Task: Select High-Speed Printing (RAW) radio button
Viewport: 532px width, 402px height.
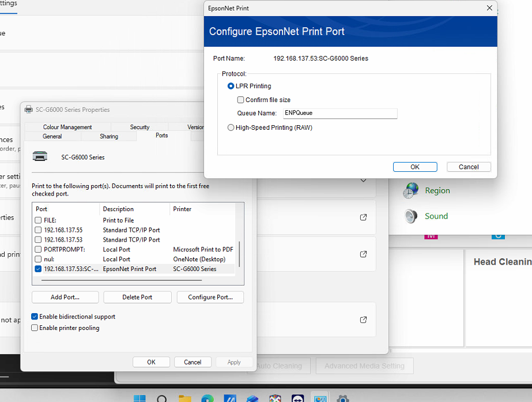Action: pyautogui.click(x=231, y=127)
